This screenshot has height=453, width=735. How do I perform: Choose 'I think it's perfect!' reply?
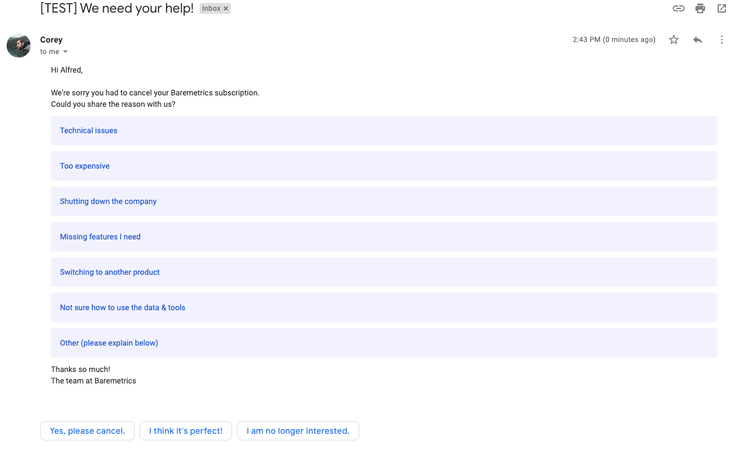pyautogui.click(x=186, y=431)
